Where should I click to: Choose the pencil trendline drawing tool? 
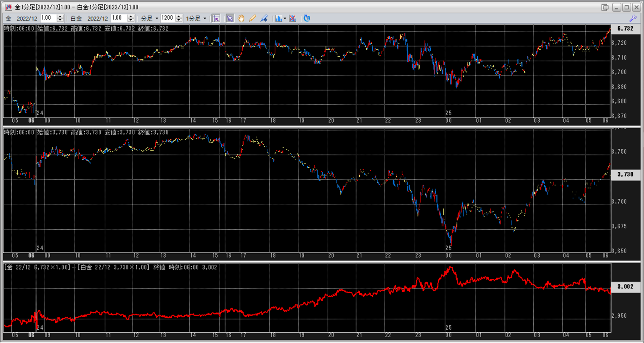pos(252,18)
